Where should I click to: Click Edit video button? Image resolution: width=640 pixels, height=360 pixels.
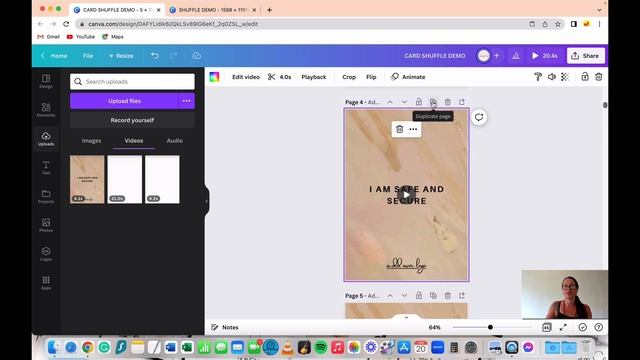(x=246, y=77)
